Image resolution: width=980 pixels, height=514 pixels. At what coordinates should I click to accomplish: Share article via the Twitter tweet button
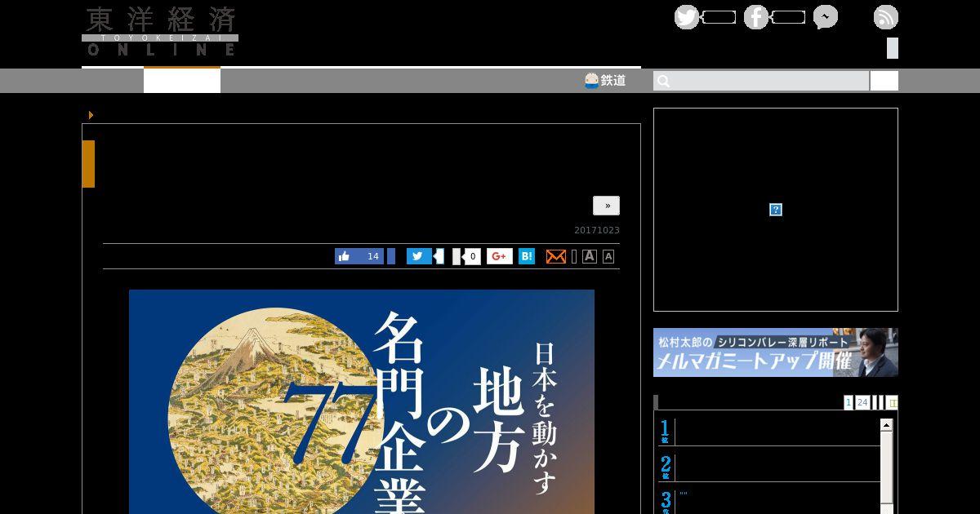(419, 256)
